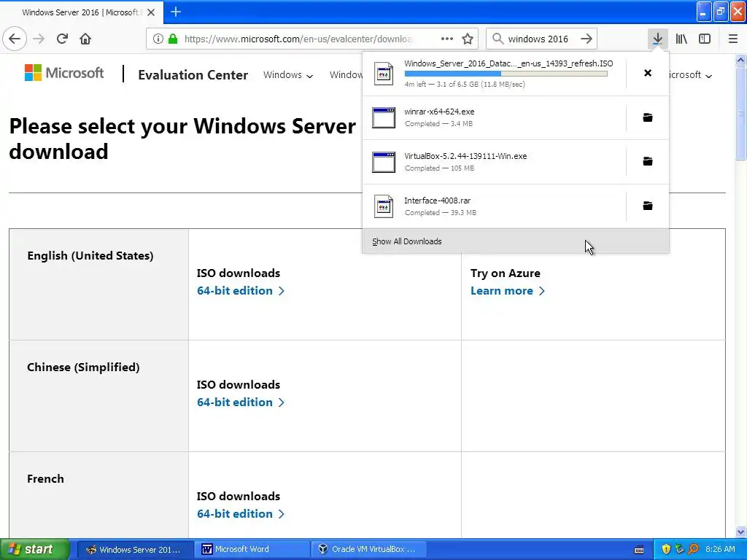Screen dimensions: 747x560
Task: Click the Windows Server ISO file icon
Action: tap(384, 74)
